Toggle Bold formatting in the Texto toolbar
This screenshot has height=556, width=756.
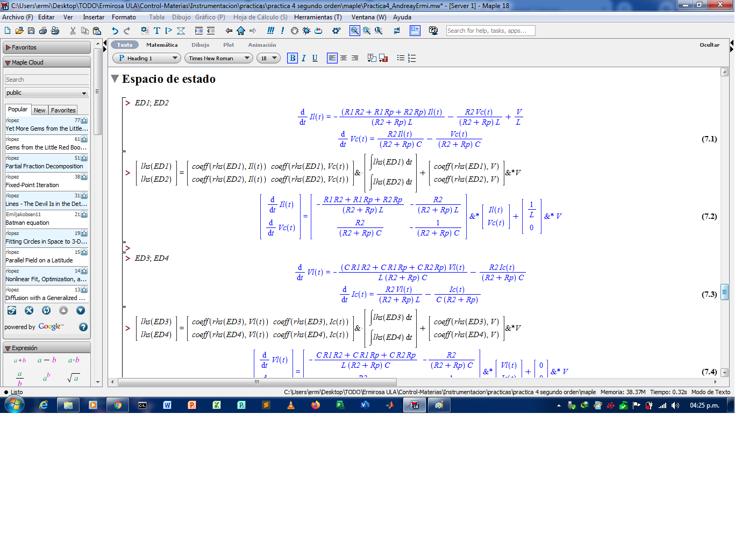tap(293, 58)
